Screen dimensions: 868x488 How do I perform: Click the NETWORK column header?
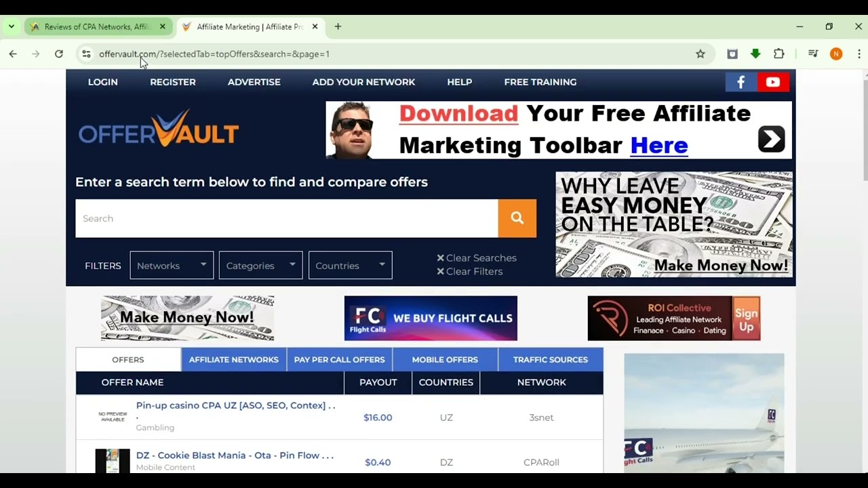(541, 382)
